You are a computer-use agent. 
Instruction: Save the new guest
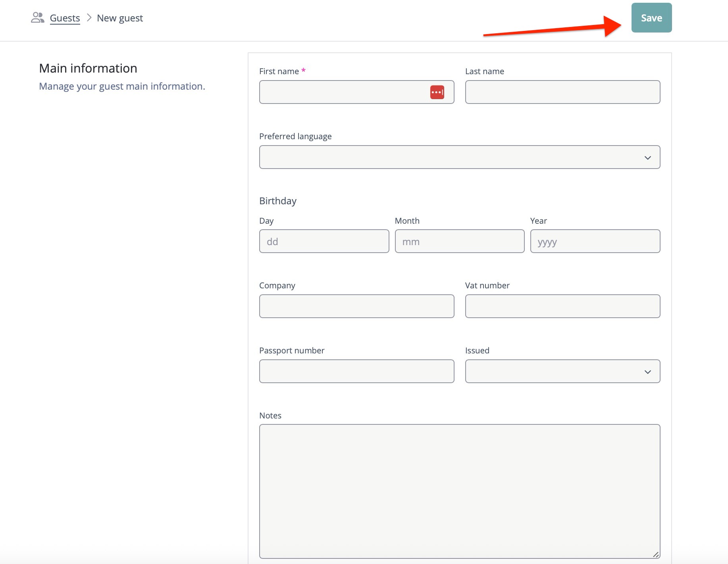(651, 18)
